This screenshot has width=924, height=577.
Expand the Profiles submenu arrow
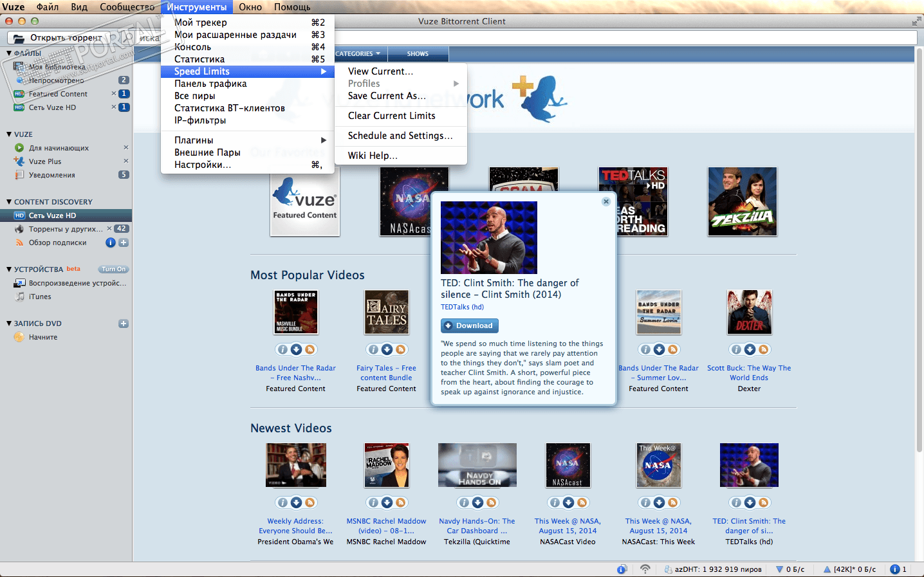point(456,84)
